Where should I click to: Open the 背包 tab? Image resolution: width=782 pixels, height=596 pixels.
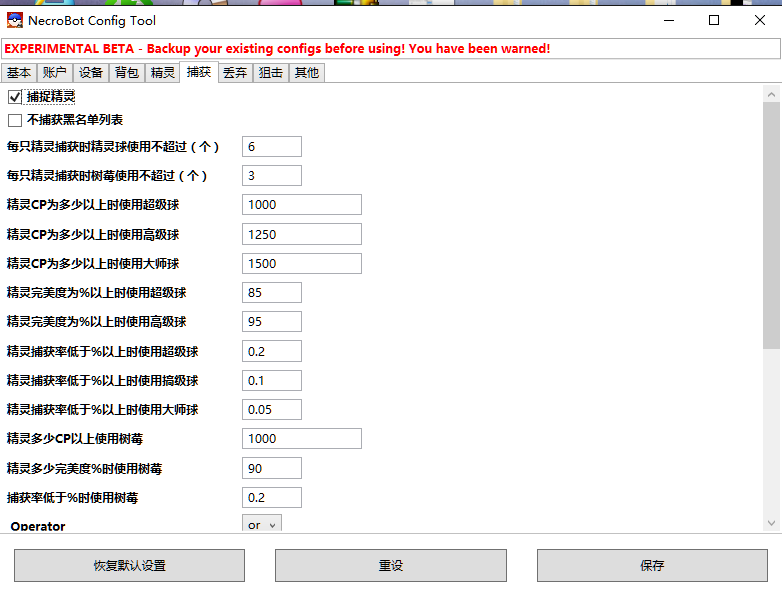point(127,73)
